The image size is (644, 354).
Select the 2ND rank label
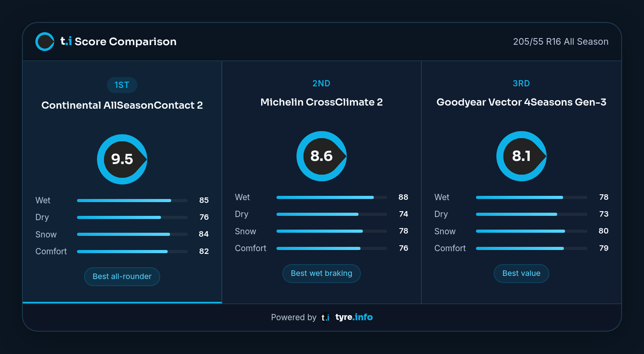pos(322,84)
